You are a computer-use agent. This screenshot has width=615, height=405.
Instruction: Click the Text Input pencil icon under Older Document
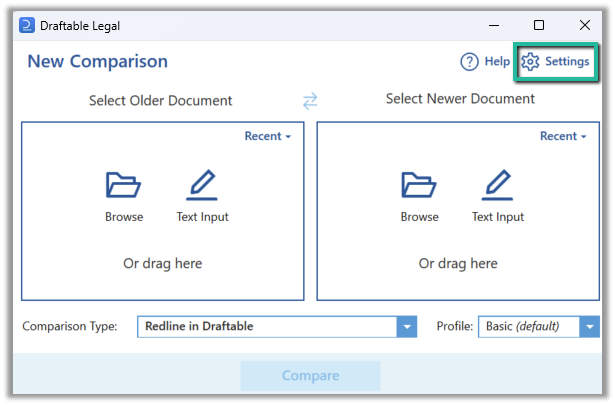click(x=202, y=185)
